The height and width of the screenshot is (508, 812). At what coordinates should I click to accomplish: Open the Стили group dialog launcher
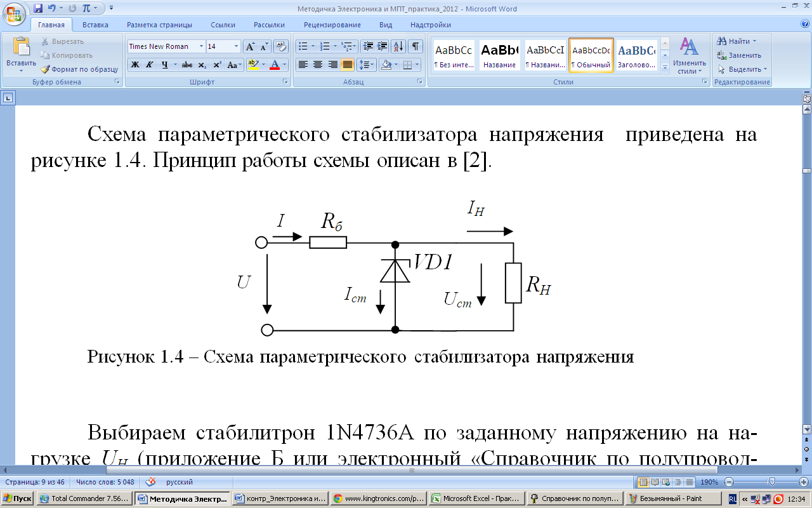click(x=704, y=82)
